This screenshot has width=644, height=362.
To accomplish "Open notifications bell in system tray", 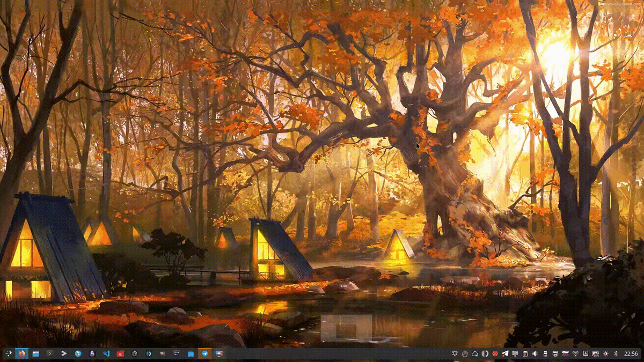I will (x=455, y=353).
